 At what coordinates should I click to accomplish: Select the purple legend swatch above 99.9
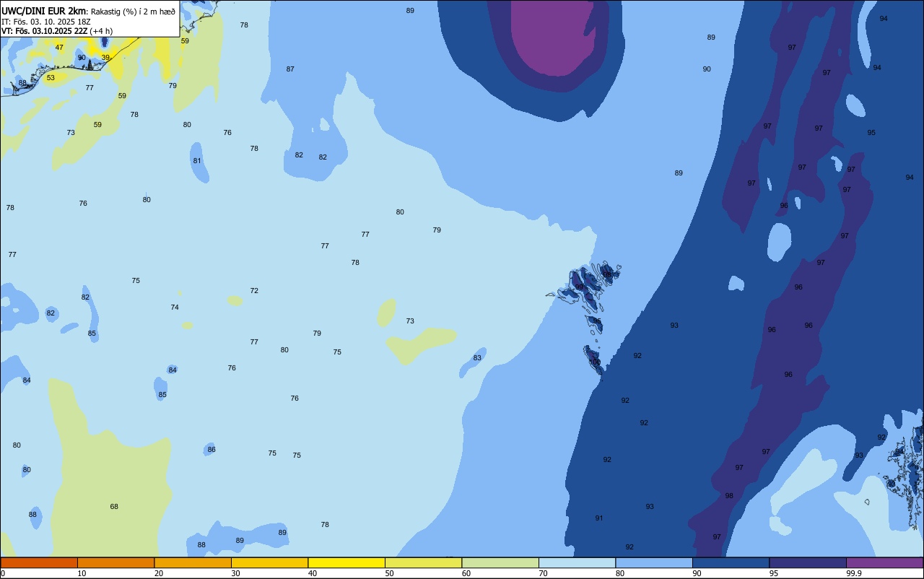884,562
